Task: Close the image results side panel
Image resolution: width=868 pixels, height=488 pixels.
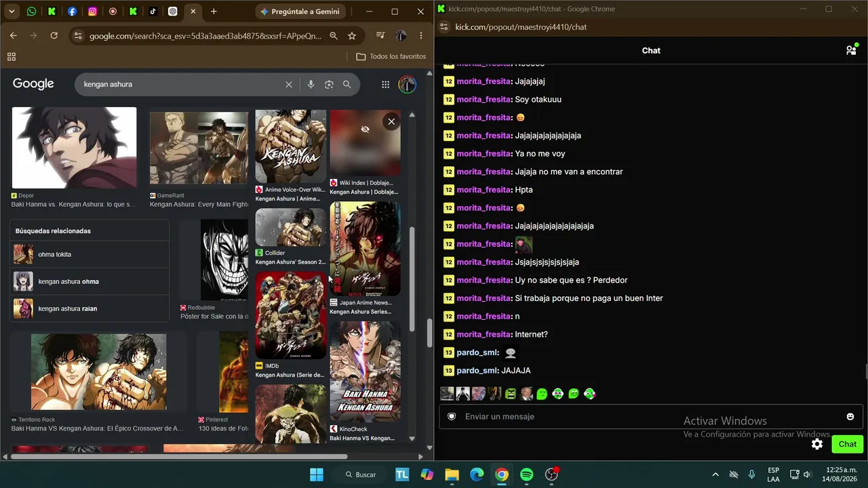Action: click(391, 121)
